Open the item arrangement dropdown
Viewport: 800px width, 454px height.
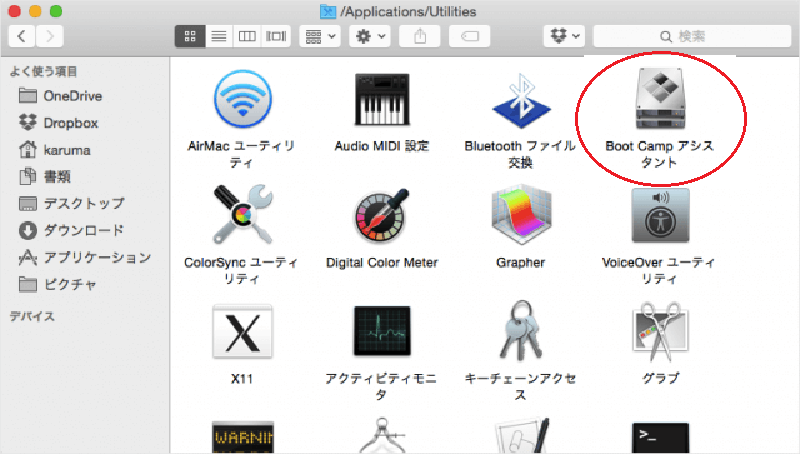320,36
